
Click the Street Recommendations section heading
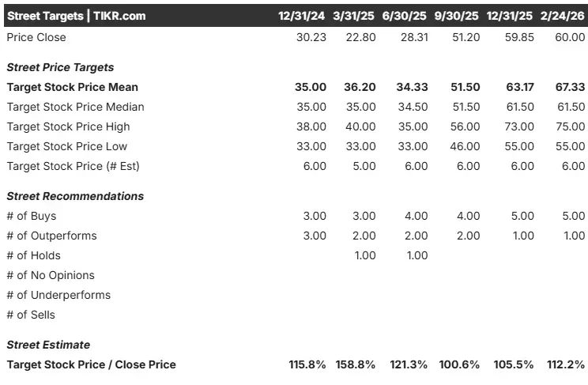75,196
